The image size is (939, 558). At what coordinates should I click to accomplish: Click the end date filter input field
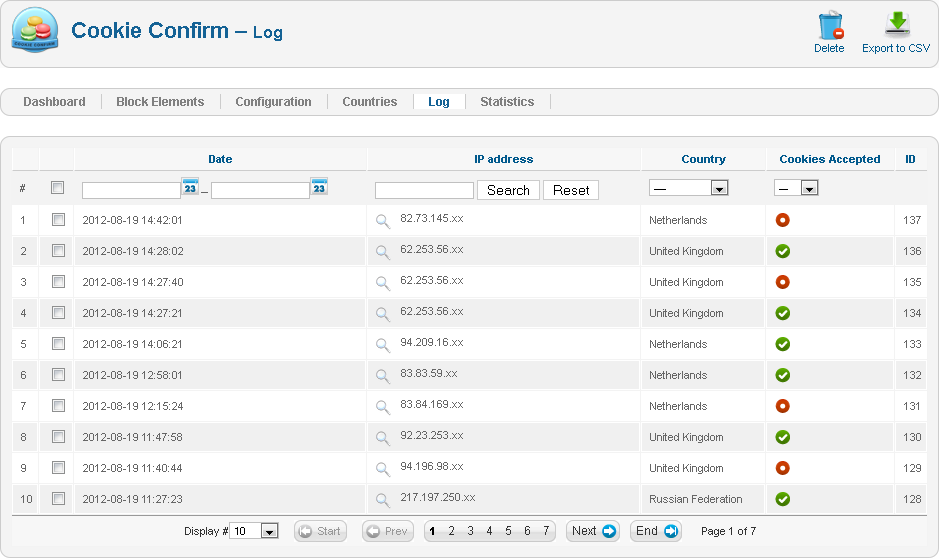261,190
